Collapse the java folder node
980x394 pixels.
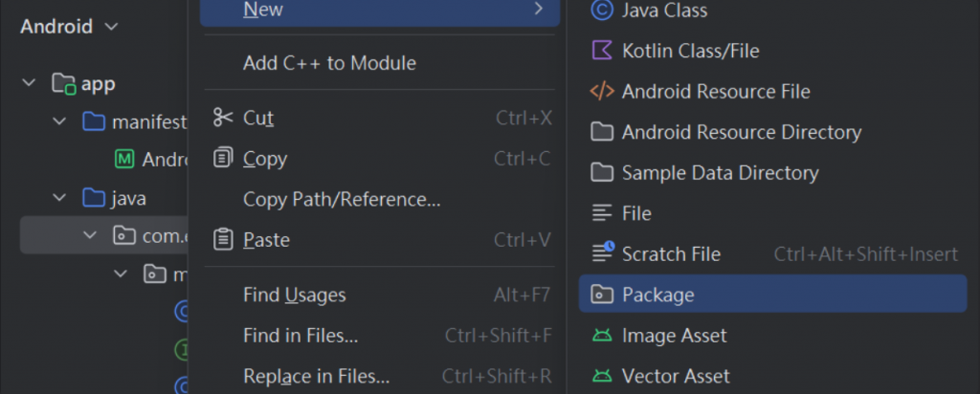point(59,199)
